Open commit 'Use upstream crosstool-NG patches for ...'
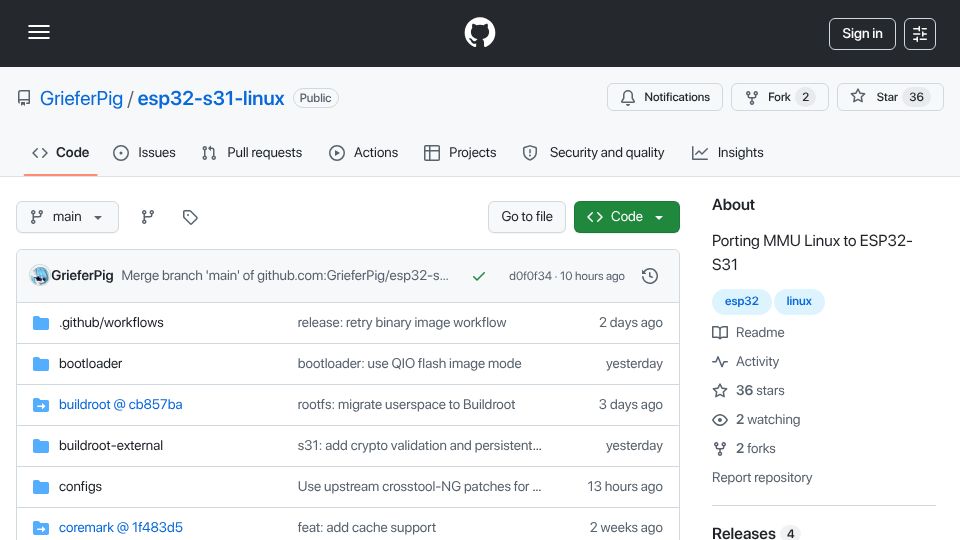 pos(419,487)
